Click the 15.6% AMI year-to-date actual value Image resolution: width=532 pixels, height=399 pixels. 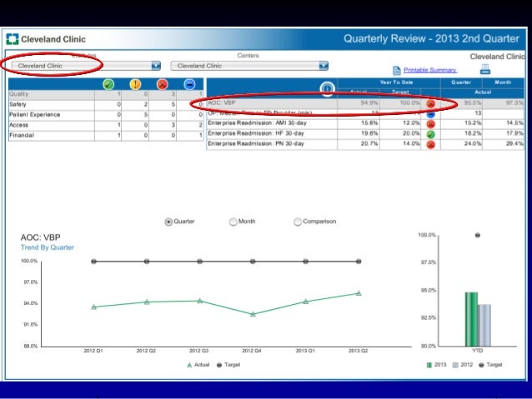click(x=369, y=123)
